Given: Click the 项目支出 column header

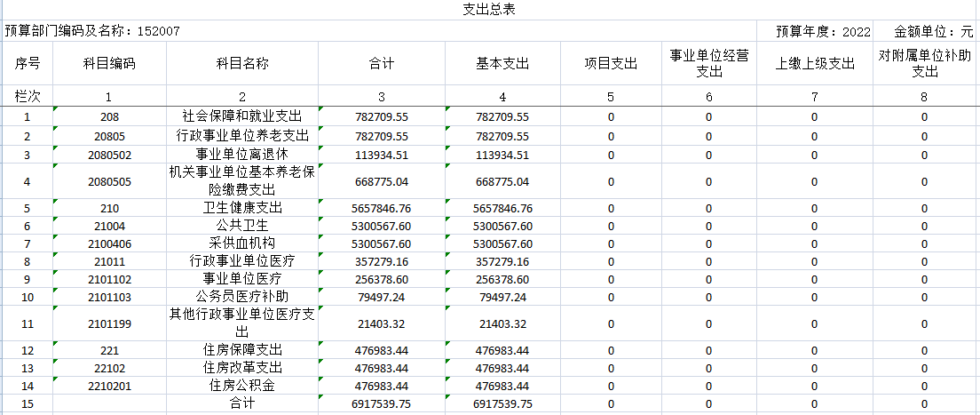Looking at the screenshot, I should pyautogui.click(x=611, y=63).
